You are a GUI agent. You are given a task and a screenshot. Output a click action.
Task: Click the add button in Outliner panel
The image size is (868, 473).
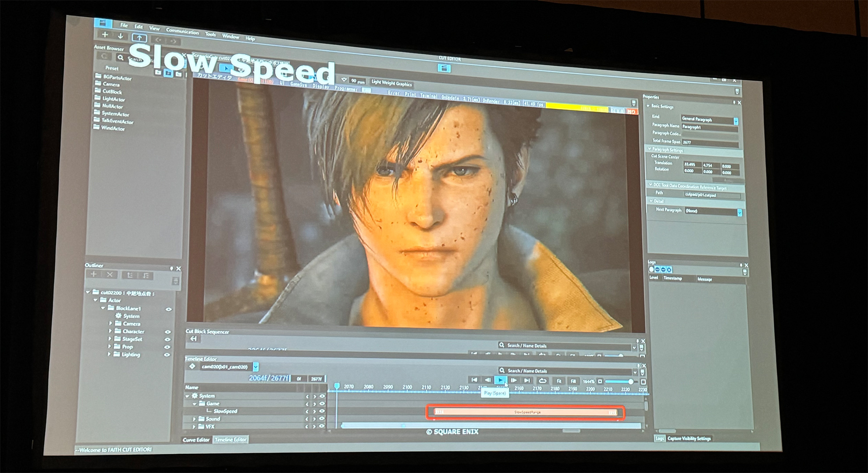(x=93, y=274)
